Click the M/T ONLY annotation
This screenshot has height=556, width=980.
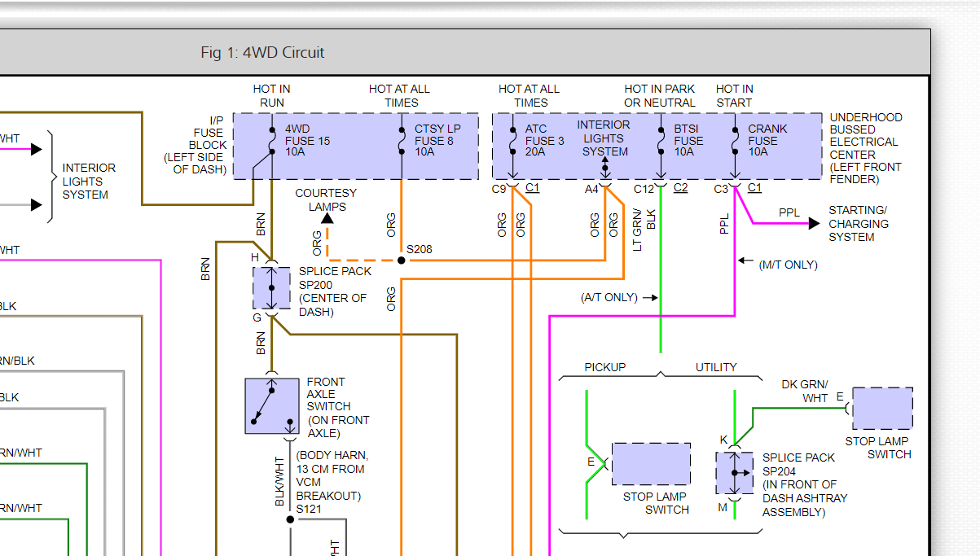pos(788,265)
